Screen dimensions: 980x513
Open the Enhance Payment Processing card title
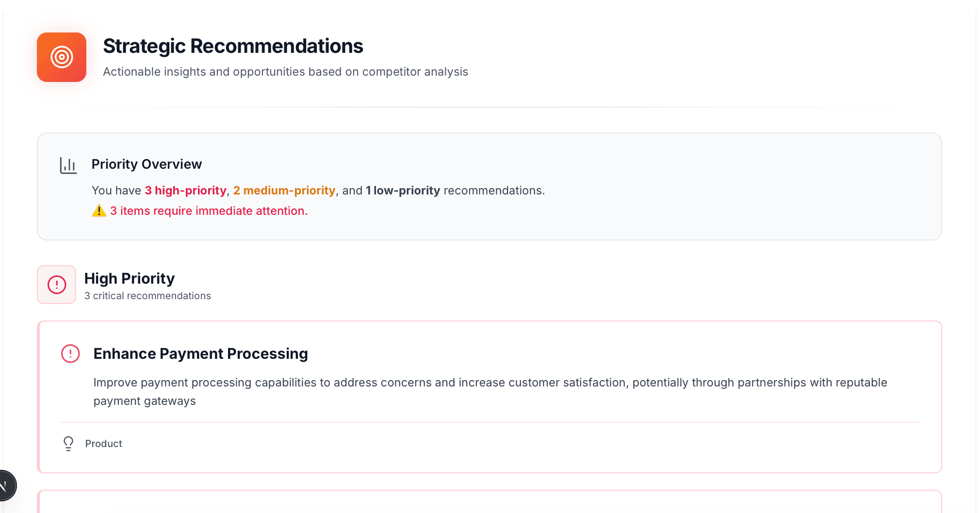[x=200, y=353]
